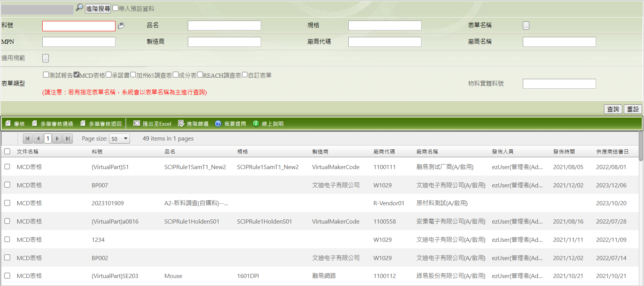
Task: Enable 成分表 checkbox
Action: 176,75
